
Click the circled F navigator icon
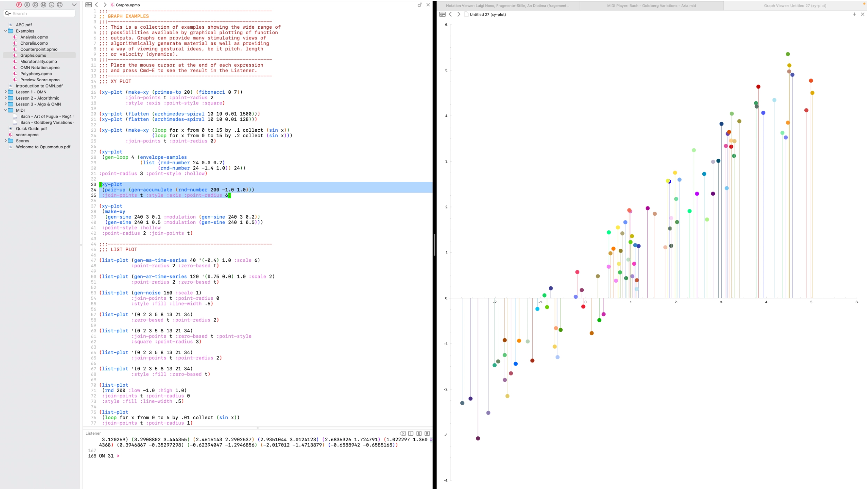[19, 5]
